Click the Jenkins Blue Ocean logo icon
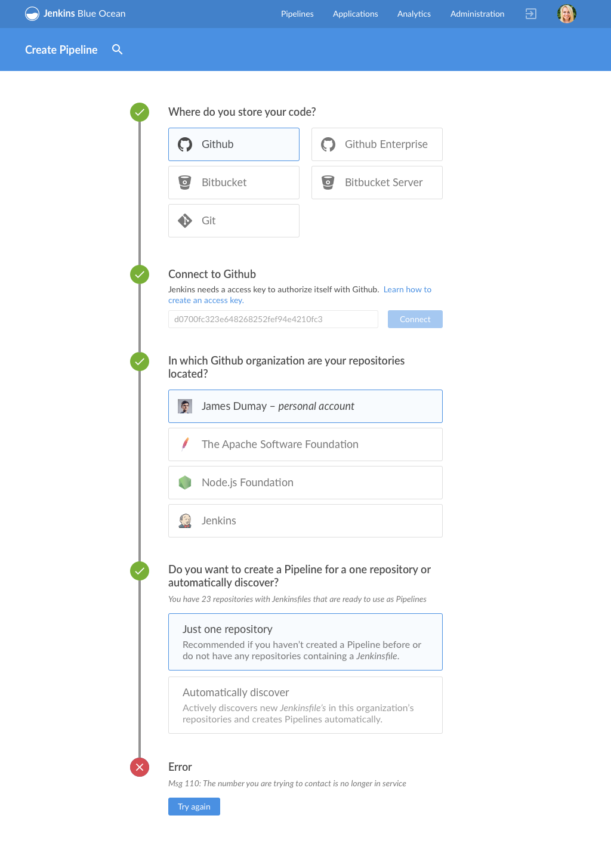 pyautogui.click(x=32, y=14)
